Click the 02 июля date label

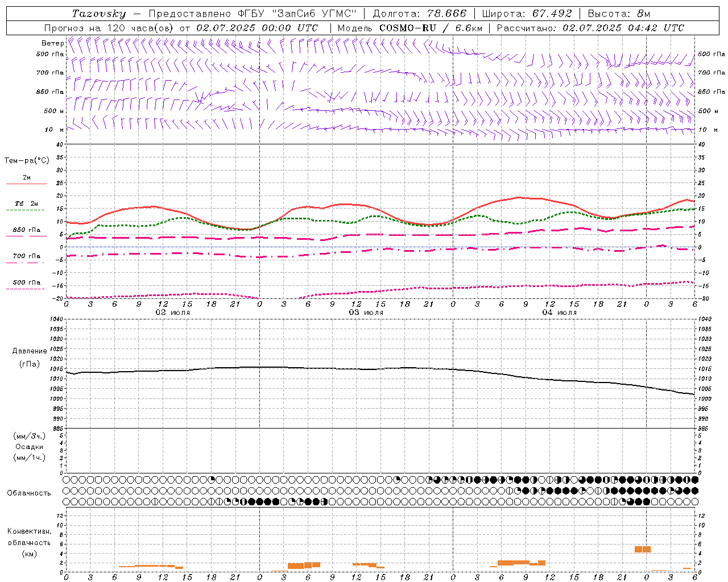[x=173, y=312]
